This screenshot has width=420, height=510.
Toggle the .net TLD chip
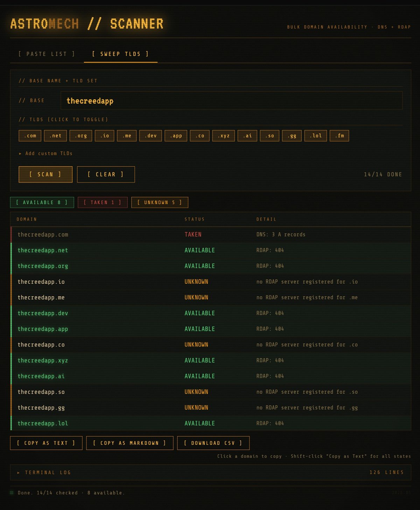[x=55, y=136]
